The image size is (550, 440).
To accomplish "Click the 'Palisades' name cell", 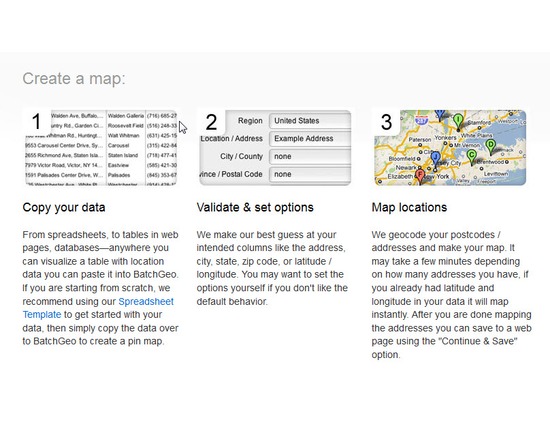I will [119, 175].
